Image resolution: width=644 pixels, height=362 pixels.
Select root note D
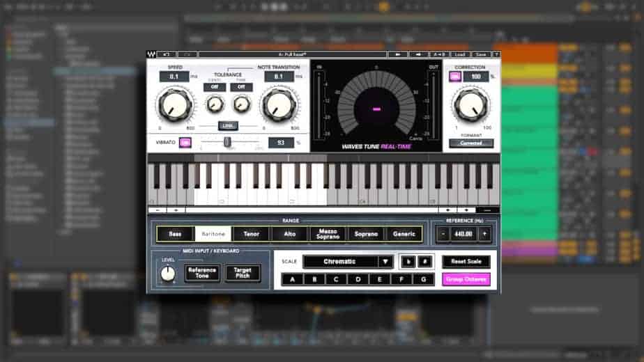[x=358, y=279]
